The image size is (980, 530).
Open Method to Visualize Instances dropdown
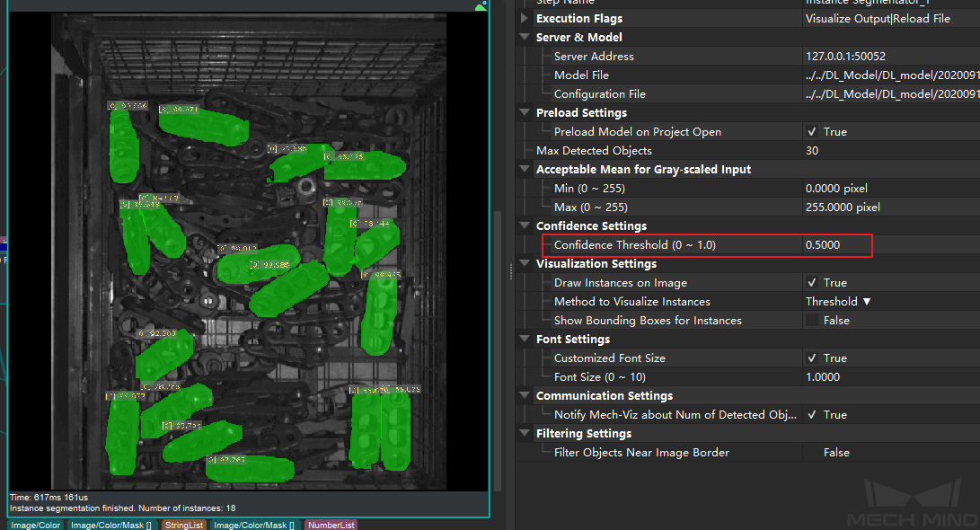[x=838, y=302]
